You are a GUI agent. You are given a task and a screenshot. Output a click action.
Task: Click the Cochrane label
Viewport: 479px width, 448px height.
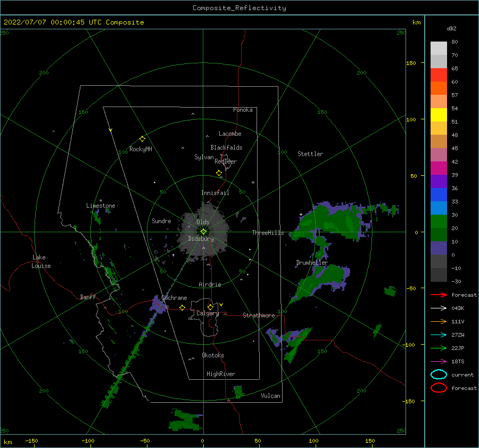pyautogui.click(x=174, y=298)
